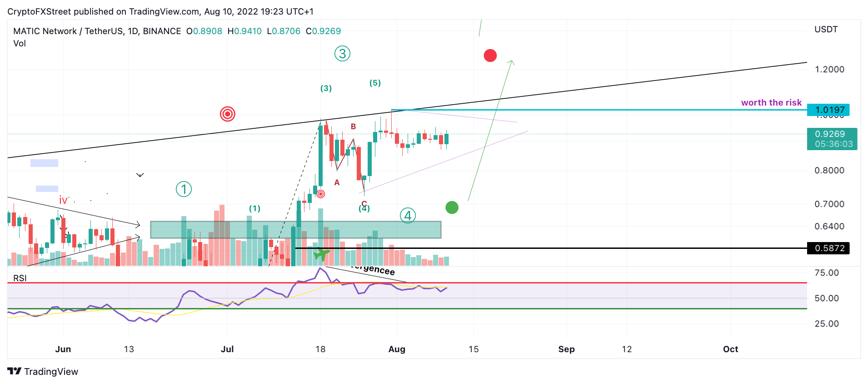This screenshot has height=384, width=868.
Task: Click the current price 0.9269 label
Action: point(830,134)
